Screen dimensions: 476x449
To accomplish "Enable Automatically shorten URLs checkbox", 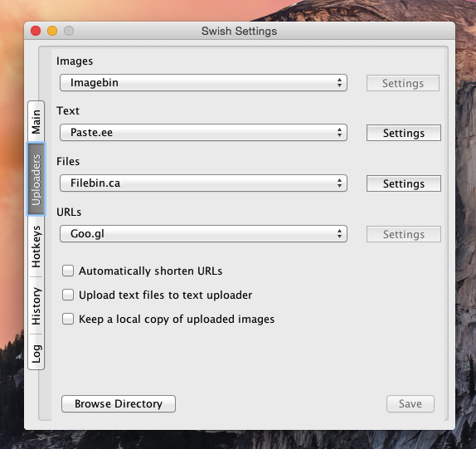I will (x=68, y=271).
